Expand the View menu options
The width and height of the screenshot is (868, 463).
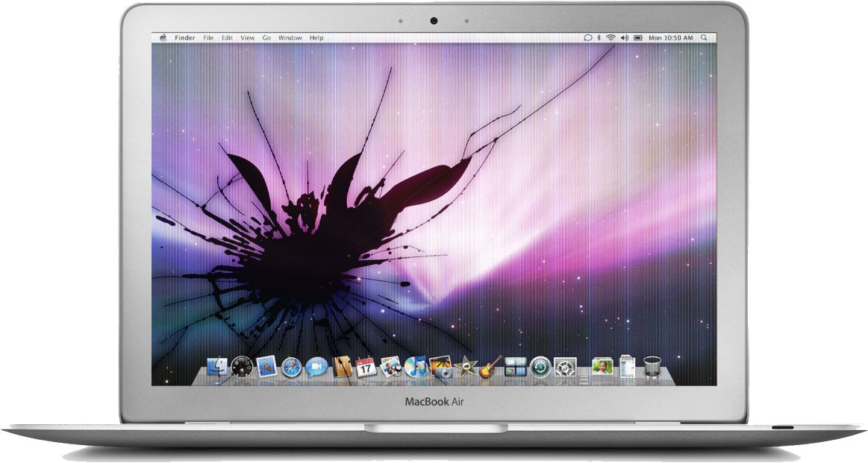pos(246,37)
